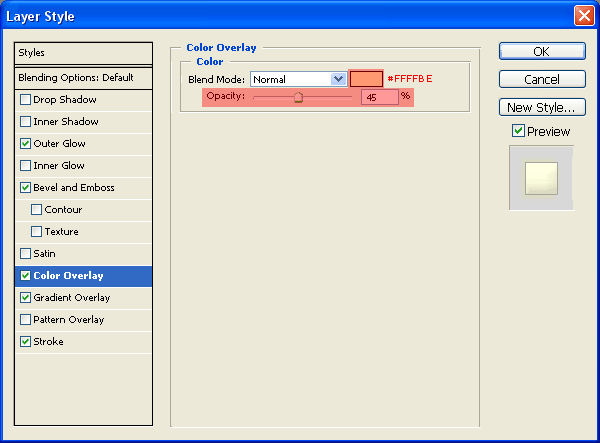Click the New Style... button
The width and height of the screenshot is (600, 443).
[542, 107]
